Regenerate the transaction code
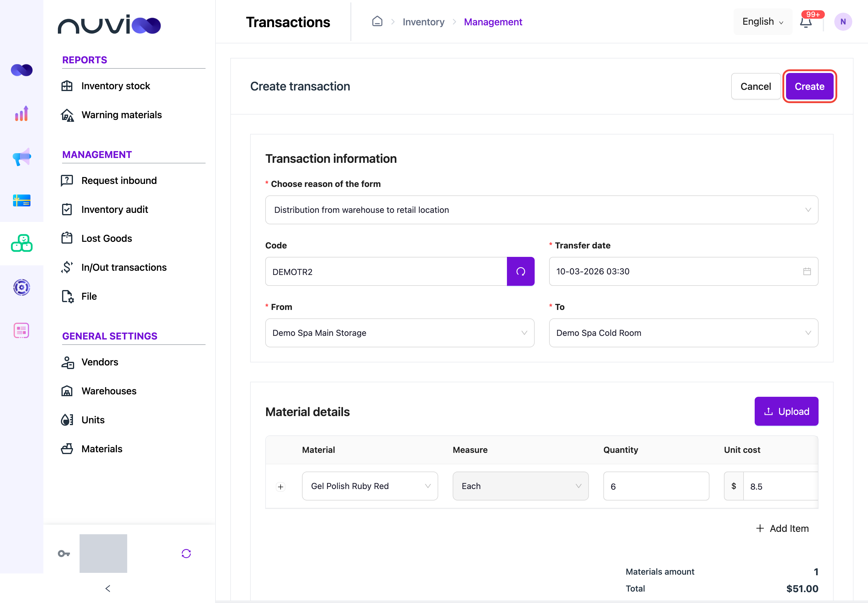Viewport: 868px width, 603px height. pyautogui.click(x=520, y=271)
